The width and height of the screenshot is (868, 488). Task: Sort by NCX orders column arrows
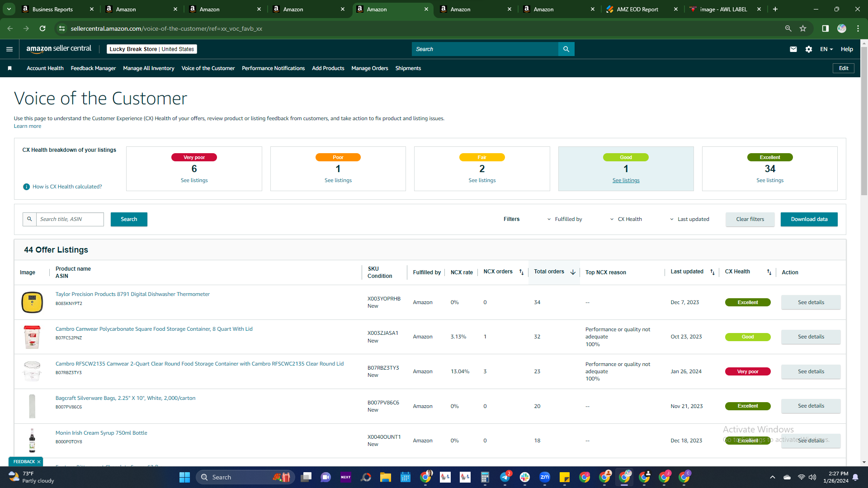521,272
